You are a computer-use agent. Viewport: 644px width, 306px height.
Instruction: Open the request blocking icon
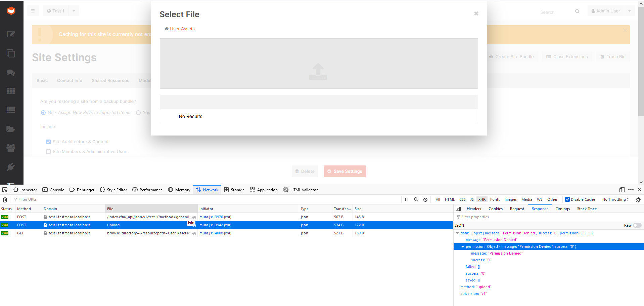coord(425,199)
